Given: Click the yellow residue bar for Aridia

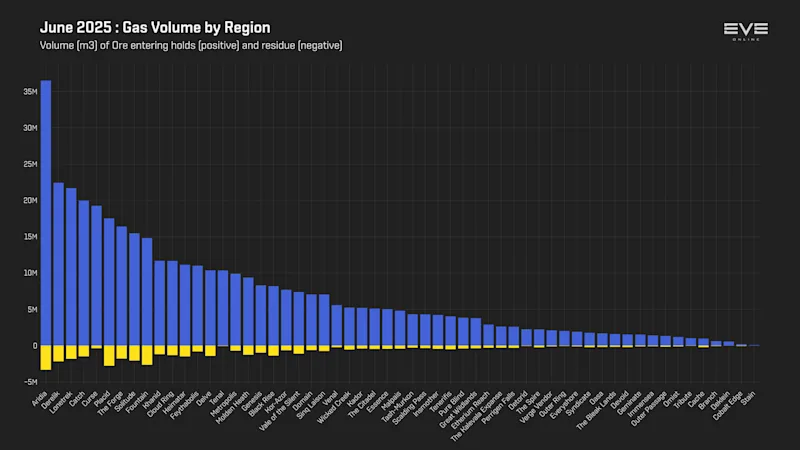Looking at the screenshot, I should point(46,358).
